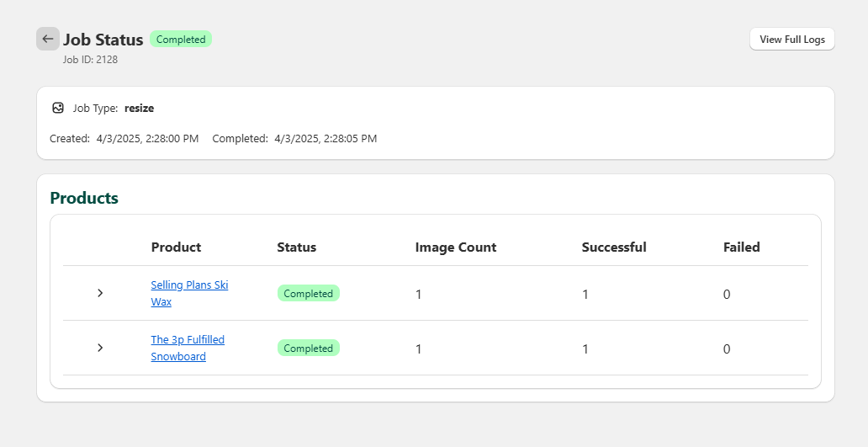The width and height of the screenshot is (868, 447).
Task: Click the Products section heading
Action: tap(84, 198)
